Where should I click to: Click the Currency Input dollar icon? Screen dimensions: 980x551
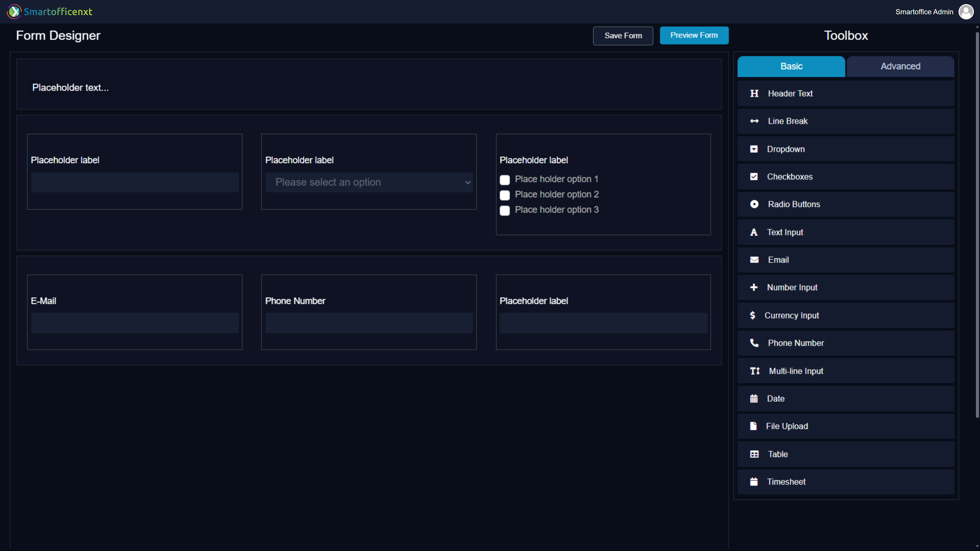tap(753, 316)
